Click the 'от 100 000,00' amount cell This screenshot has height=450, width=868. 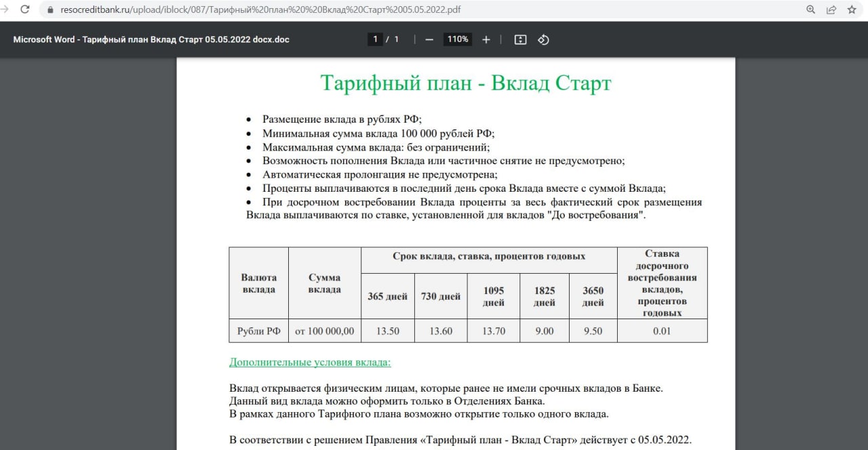click(324, 331)
